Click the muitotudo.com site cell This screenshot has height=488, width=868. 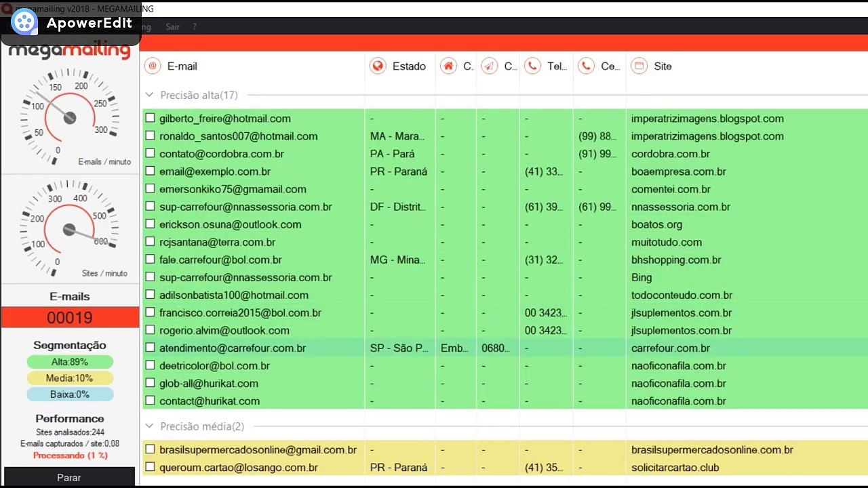pos(667,242)
